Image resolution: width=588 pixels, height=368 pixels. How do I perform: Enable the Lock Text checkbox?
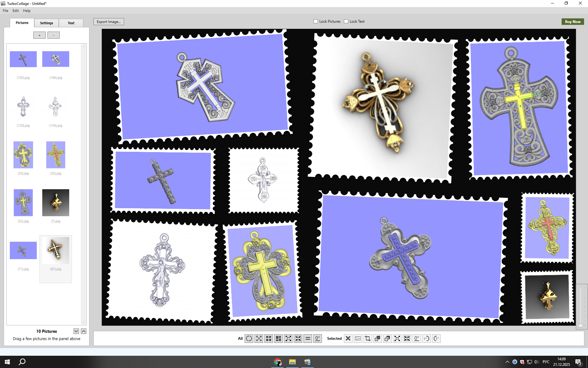pos(346,21)
